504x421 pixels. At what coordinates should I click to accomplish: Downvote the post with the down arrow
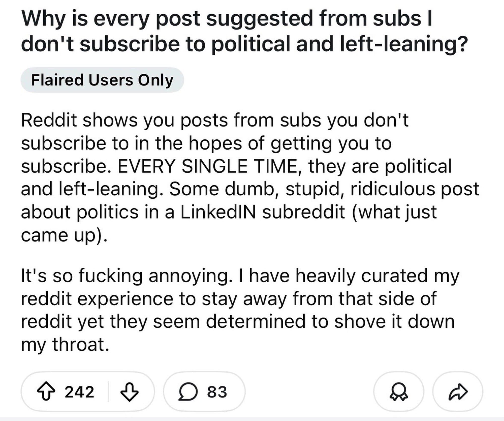(130, 392)
